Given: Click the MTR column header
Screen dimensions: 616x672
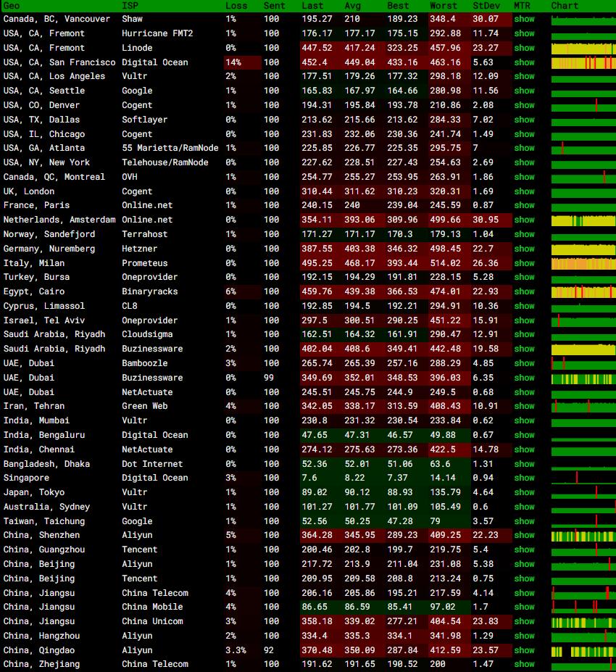Looking at the screenshot, I should pos(522,6).
